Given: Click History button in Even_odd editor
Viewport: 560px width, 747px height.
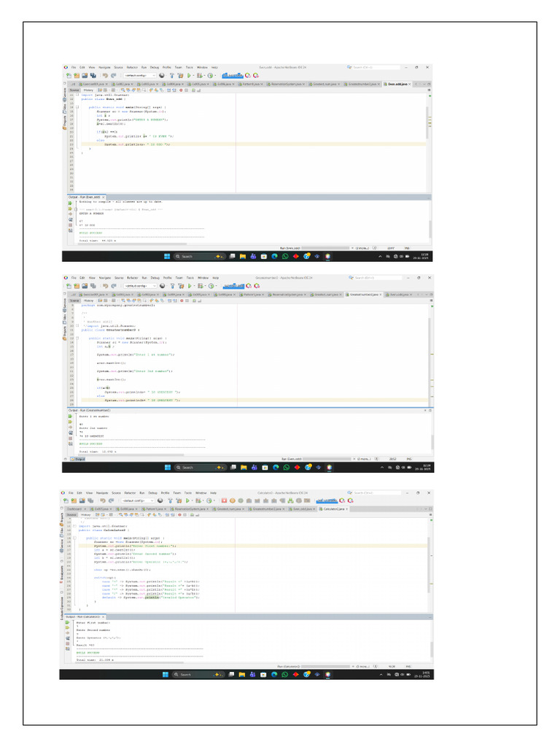Looking at the screenshot, I should pyautogui.click(x=88, y=90).
